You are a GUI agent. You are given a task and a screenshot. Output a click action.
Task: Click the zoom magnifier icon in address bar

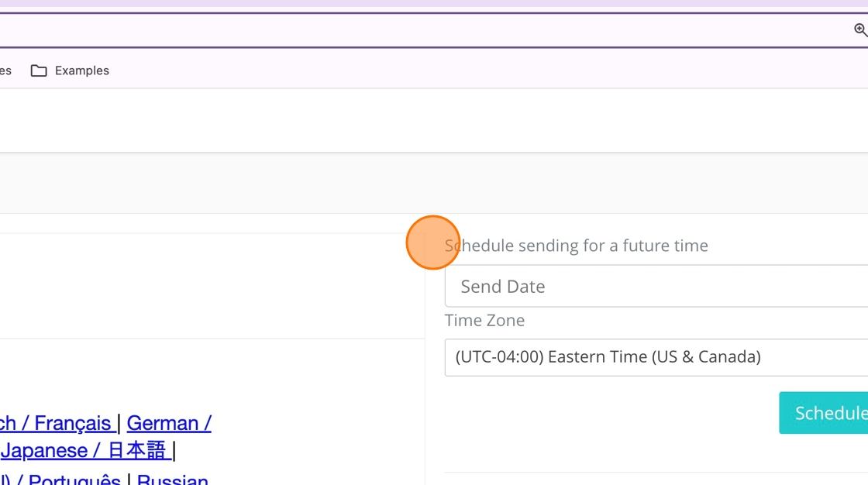click(860, 30)
